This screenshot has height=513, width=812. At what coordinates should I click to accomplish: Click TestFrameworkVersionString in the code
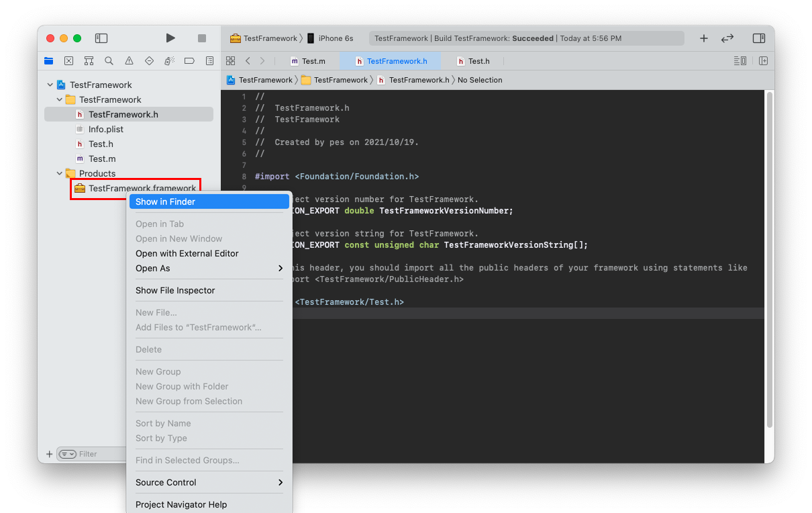pyautogui.click(x=509, y=245)
